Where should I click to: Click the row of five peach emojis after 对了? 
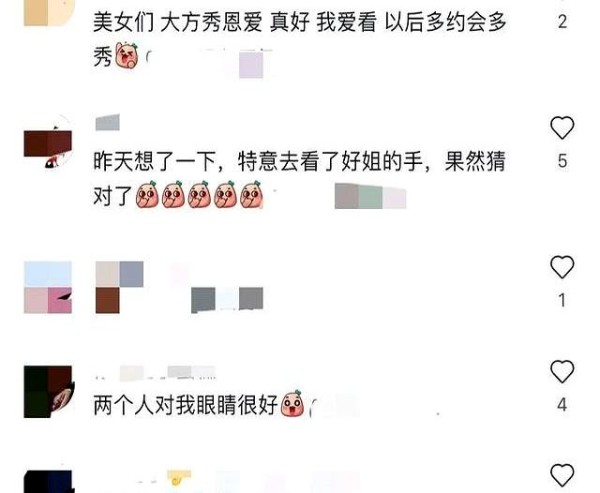pos(199,195)
